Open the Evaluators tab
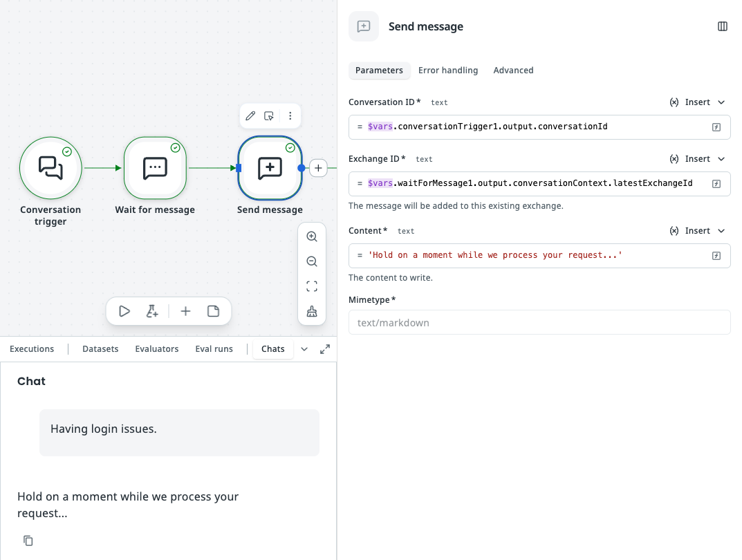 [157, 349]
